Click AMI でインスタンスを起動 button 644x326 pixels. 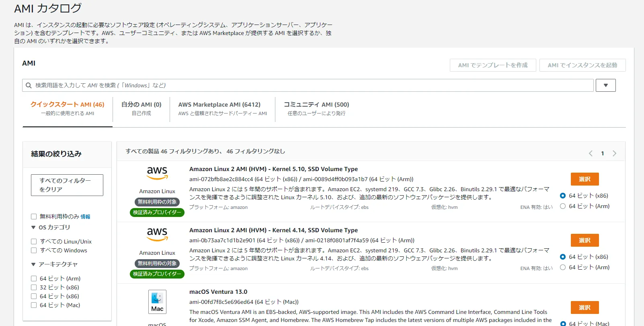(582, 65)
